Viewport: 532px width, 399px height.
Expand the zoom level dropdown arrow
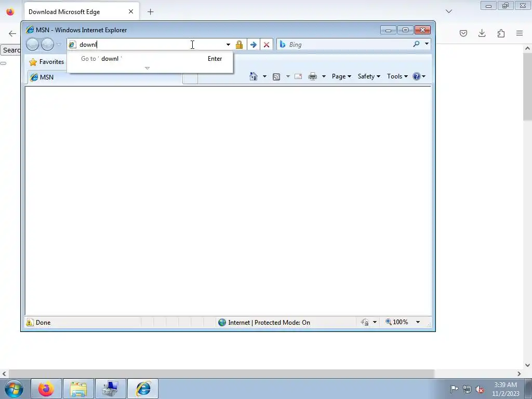tap(418, 322)
